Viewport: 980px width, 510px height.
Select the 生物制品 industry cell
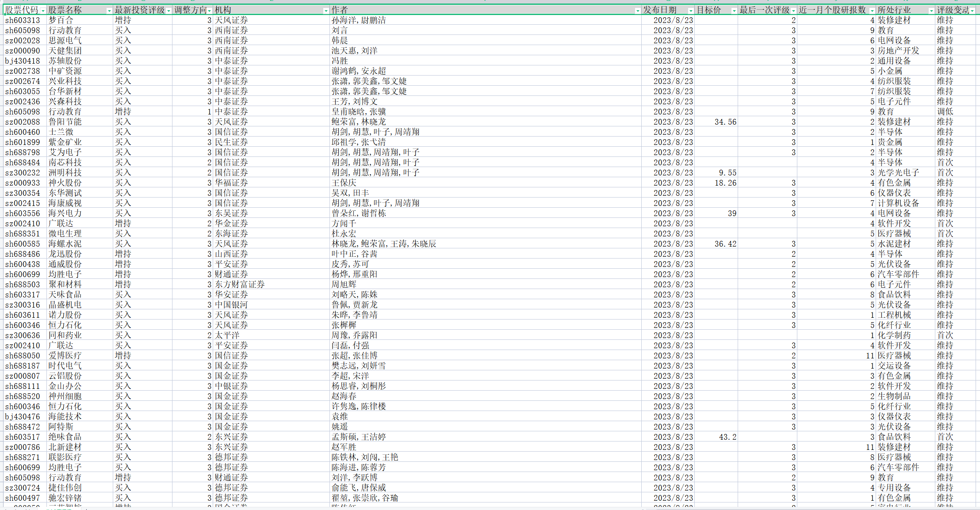point(905,396)
